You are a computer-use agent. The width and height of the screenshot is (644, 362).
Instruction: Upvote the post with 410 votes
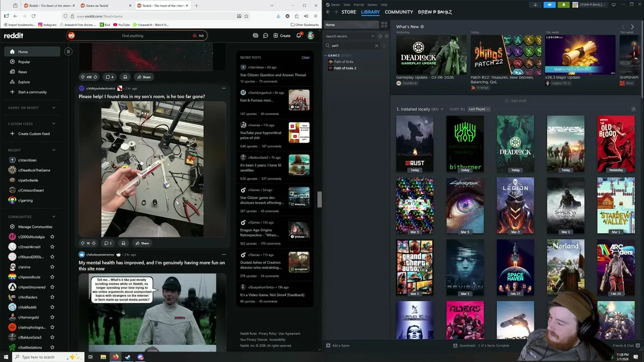coord(83,77)
